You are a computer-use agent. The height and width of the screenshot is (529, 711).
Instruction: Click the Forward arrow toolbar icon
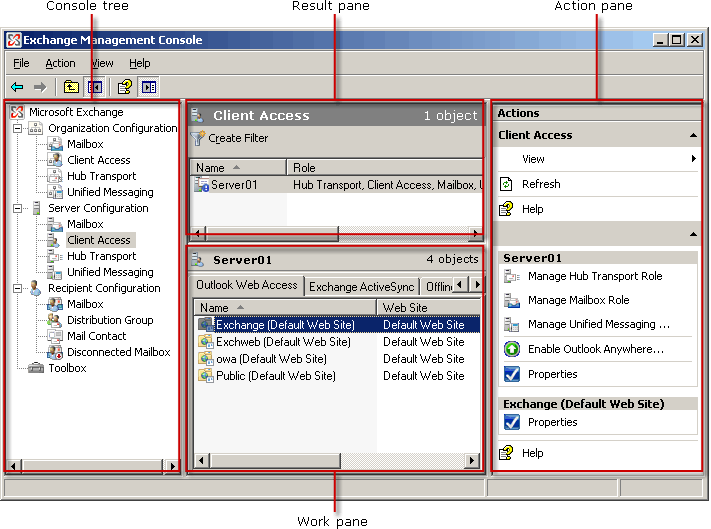click(40, 87)
